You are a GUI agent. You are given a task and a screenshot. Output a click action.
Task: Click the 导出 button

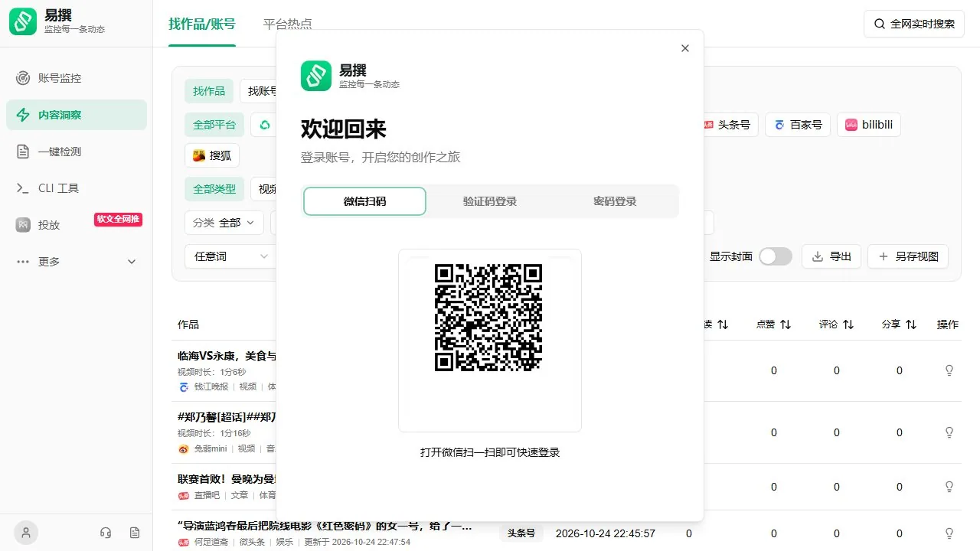pos(831,256)
